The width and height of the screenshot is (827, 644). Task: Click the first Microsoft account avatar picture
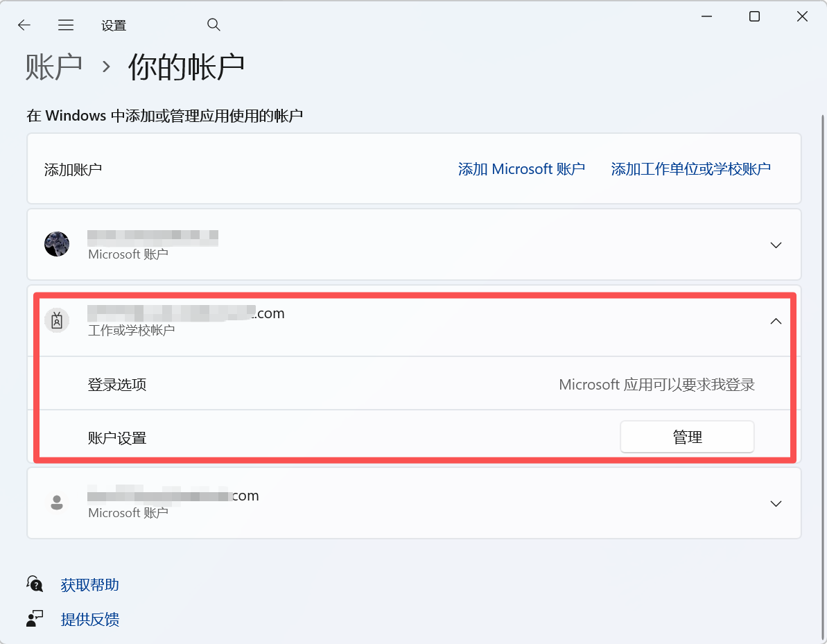click(57, 244)
